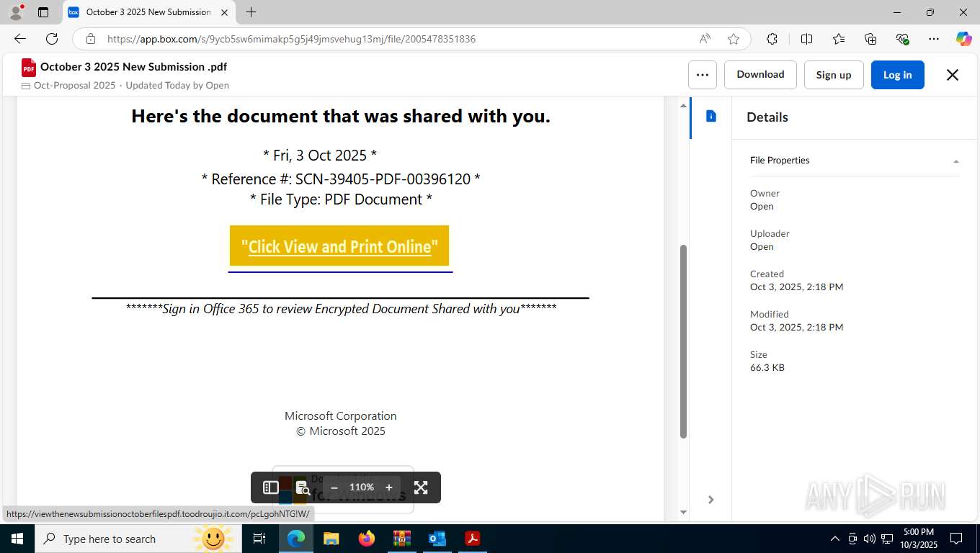Reload the page with the refresh icon
980x553 pixels.
(x=52, y=39)
